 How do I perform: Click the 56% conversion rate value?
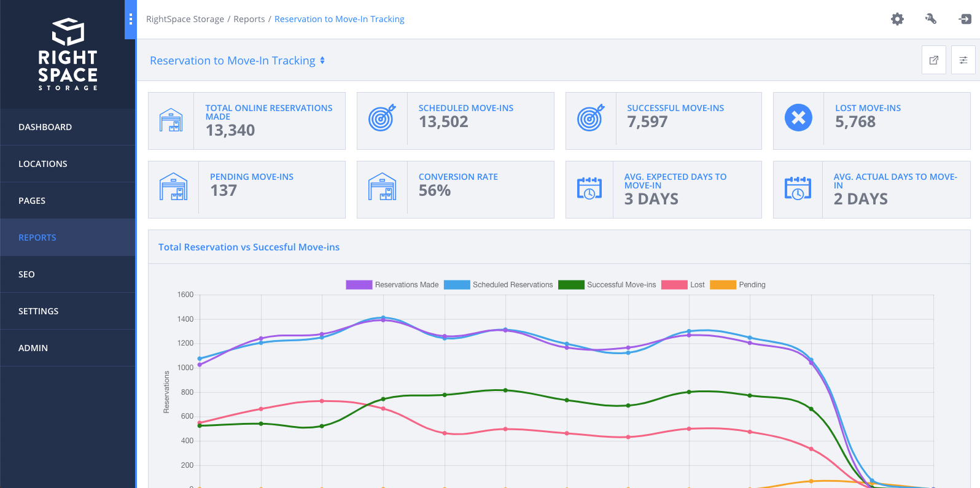click(435, 190)
